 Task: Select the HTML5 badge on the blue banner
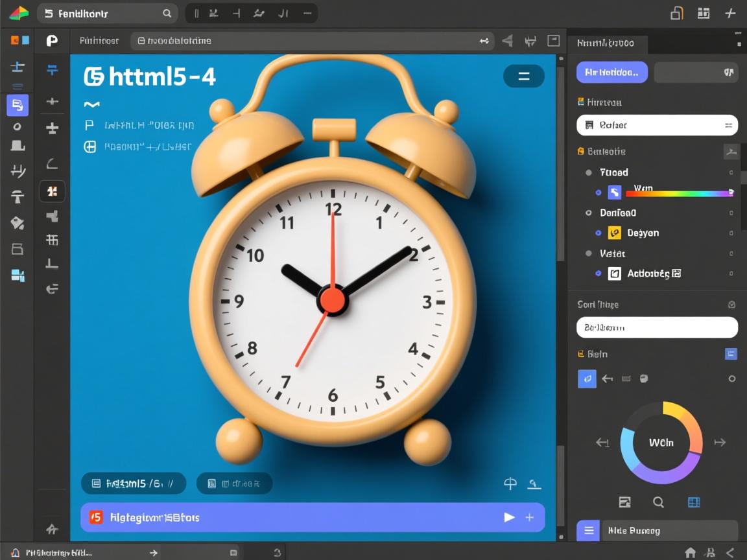coord(95,517)
